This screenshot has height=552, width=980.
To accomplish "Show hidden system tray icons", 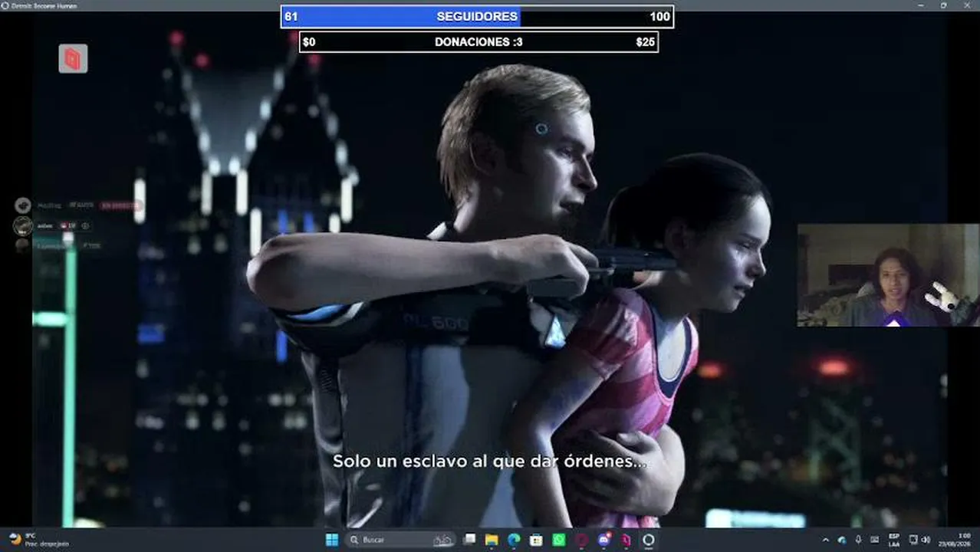I will pyautogui.click(x=826, y=540).
